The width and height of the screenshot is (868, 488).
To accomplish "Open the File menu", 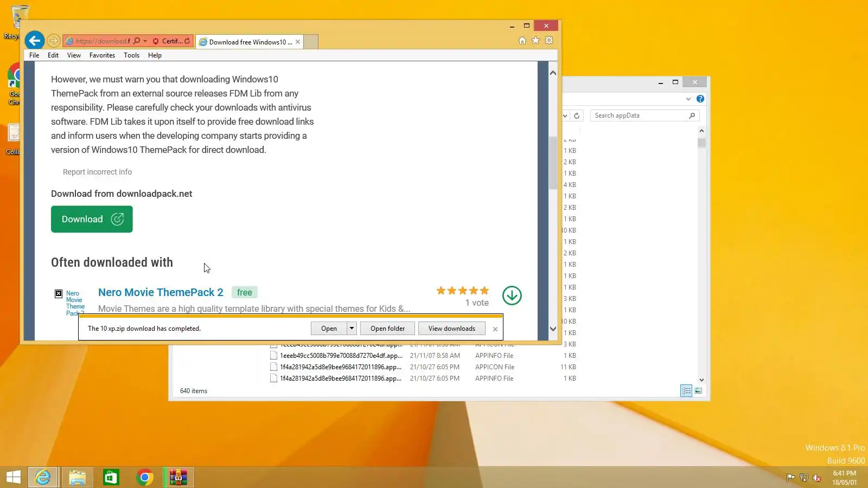I will tap(34, 55).
